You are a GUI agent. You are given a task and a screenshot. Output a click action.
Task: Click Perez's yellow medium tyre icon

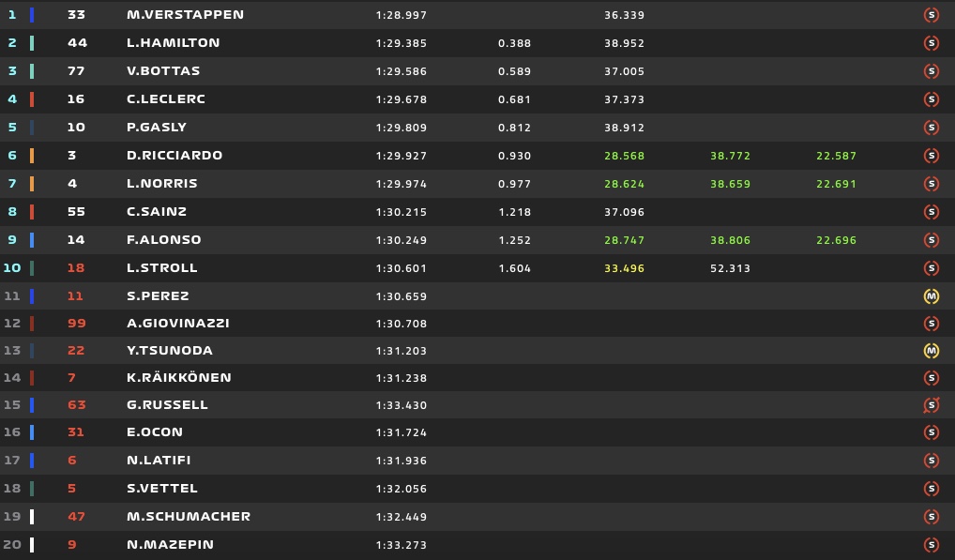tap(931, 296)
